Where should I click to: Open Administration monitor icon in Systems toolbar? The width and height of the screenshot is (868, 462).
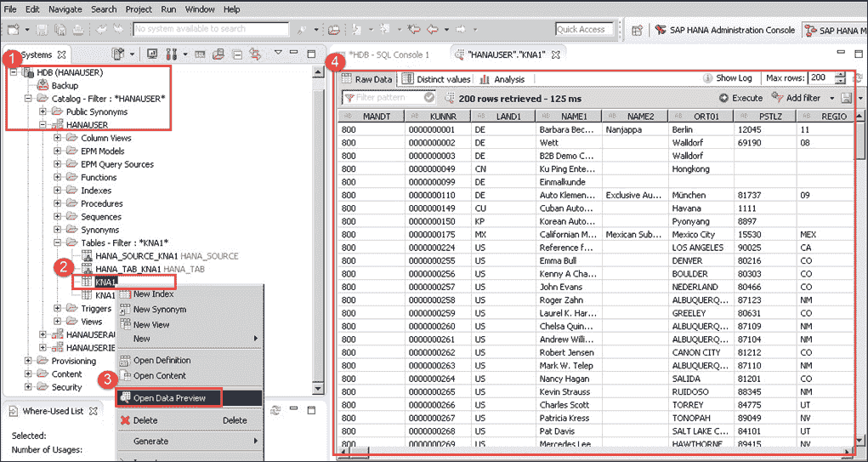153,54
